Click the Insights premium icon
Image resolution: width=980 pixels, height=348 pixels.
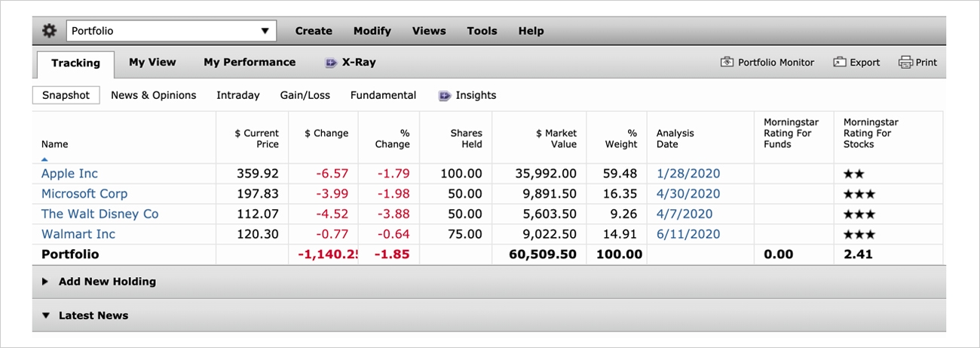click(444, 95)
